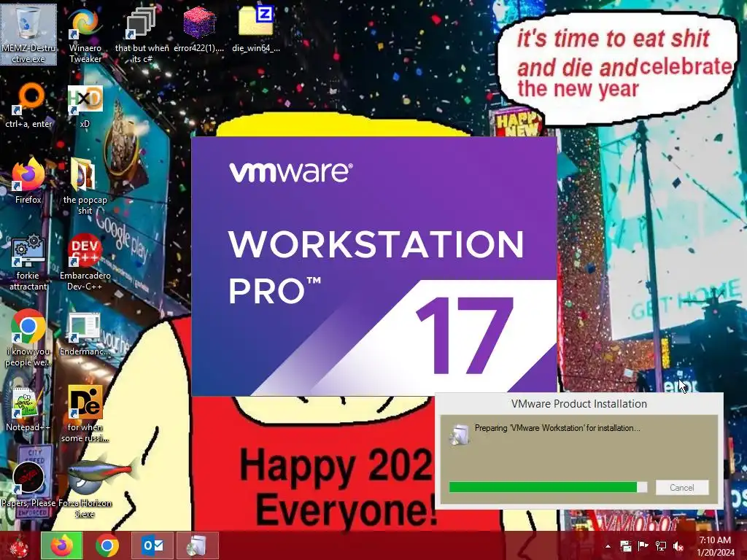Open Chrome from the taskbar
The image size is (747, 560).
[107, 545]
